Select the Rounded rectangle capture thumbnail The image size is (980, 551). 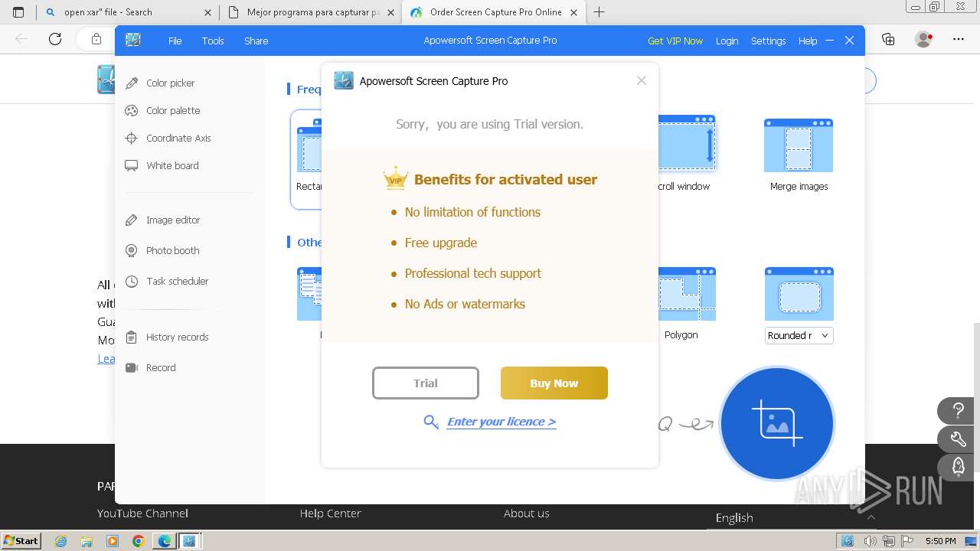click(799, 294)
